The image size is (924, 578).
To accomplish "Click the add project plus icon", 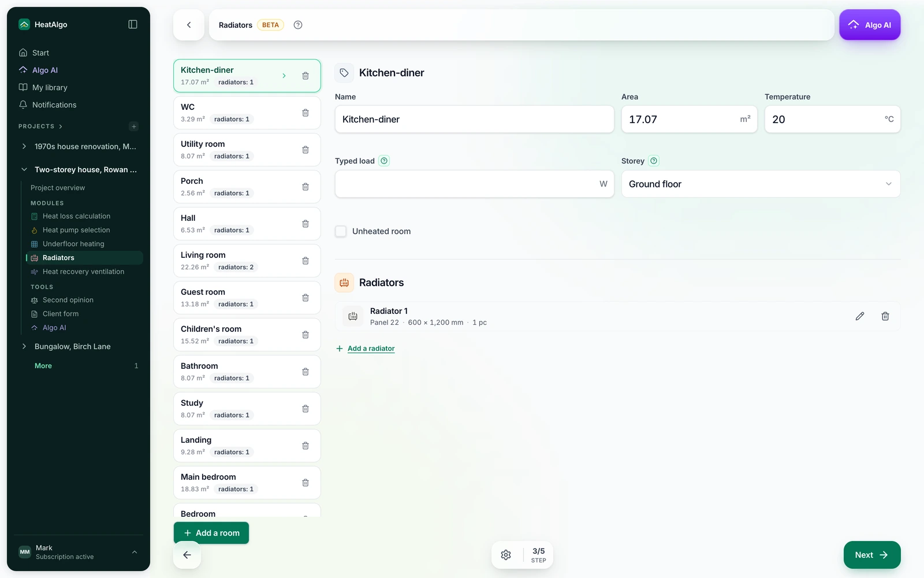I will pos(134,127).
